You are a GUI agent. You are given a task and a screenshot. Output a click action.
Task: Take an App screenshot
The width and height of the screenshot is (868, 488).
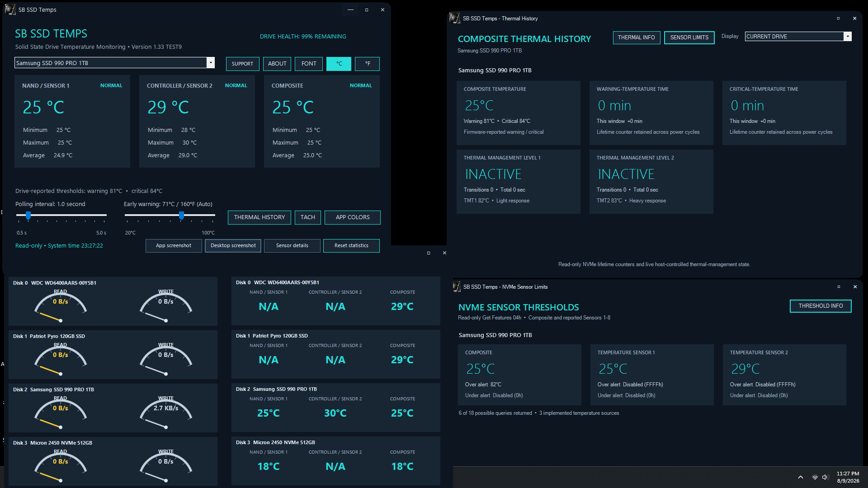[174, 246]
